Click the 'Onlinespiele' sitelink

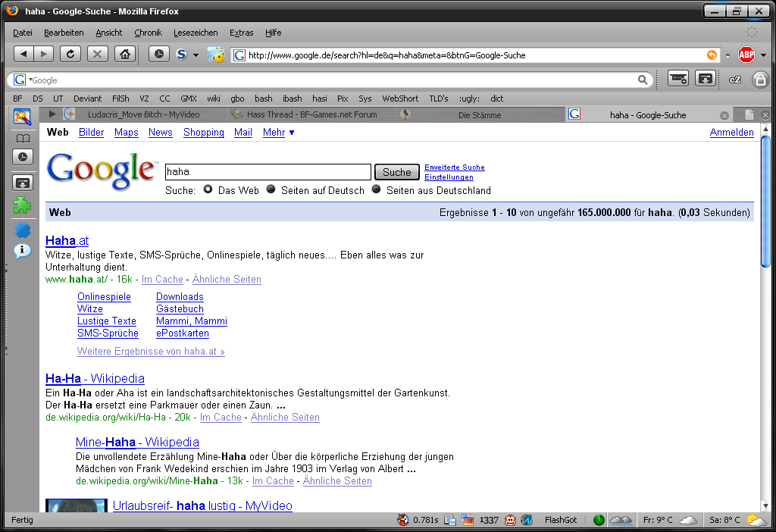coord(104,296)
